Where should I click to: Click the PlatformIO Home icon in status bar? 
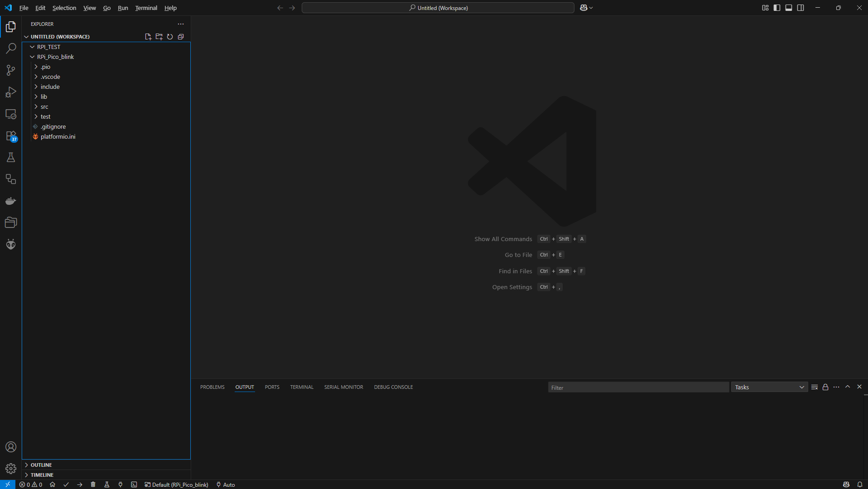coord(53,484)
